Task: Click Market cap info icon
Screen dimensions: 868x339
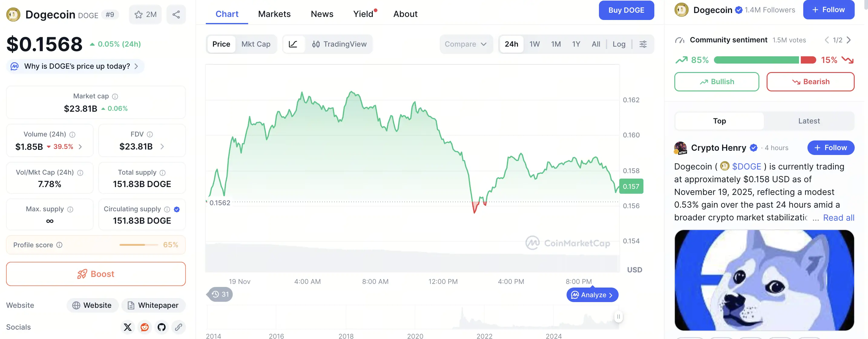Action: (x=115, y=96)
